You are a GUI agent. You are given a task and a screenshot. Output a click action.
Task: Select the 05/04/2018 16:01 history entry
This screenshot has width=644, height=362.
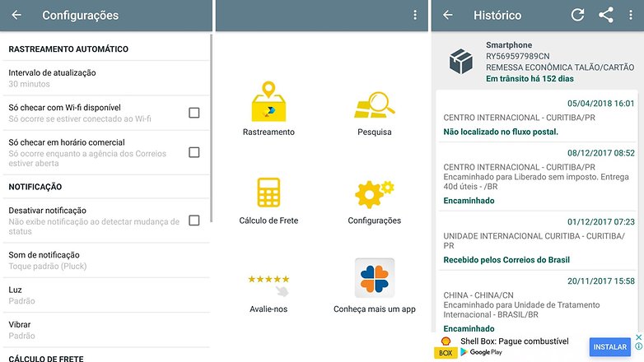pyautogui.click(x=537, y=118)
